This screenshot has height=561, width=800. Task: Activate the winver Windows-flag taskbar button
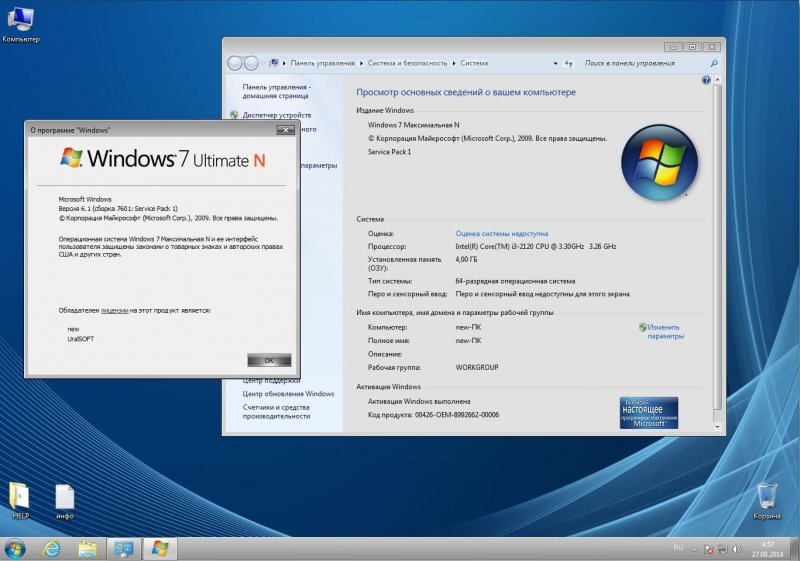click(160, 549)
